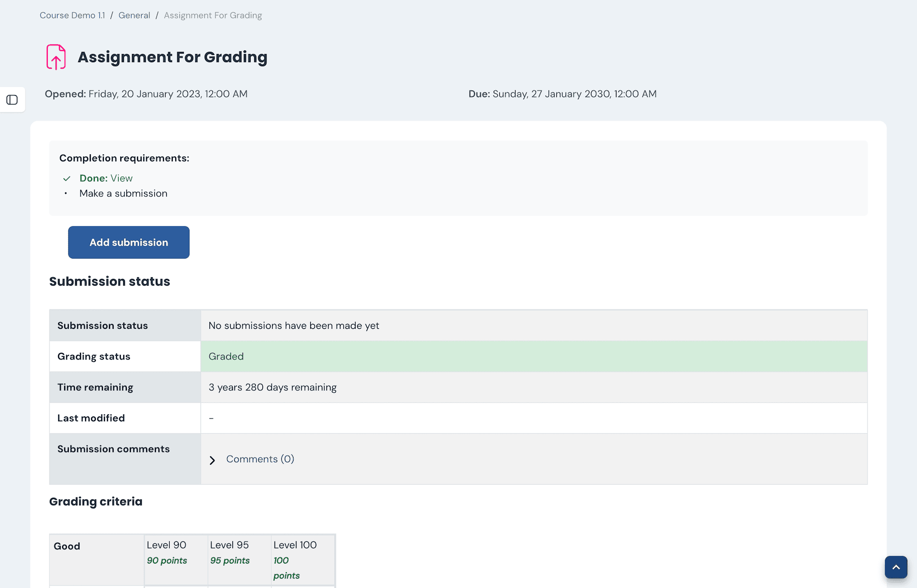Expand the Comments chevron arrow

pyautogui.click(x=212, y=460)
